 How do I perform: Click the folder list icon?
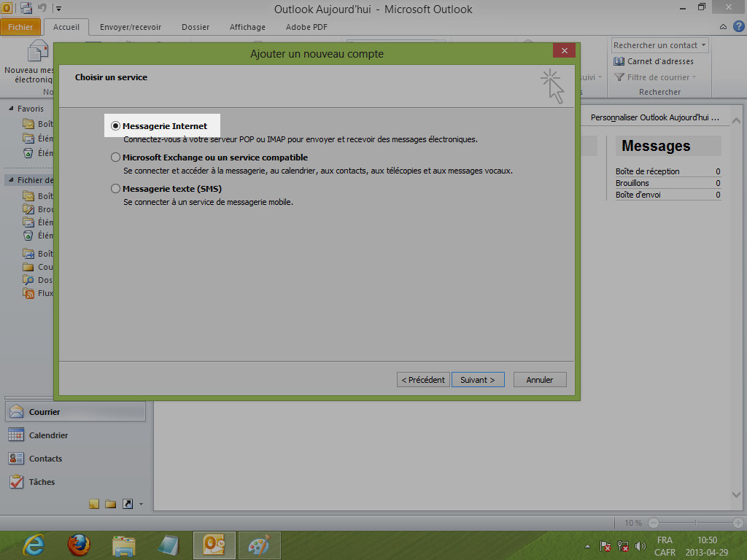coord(111,505)
